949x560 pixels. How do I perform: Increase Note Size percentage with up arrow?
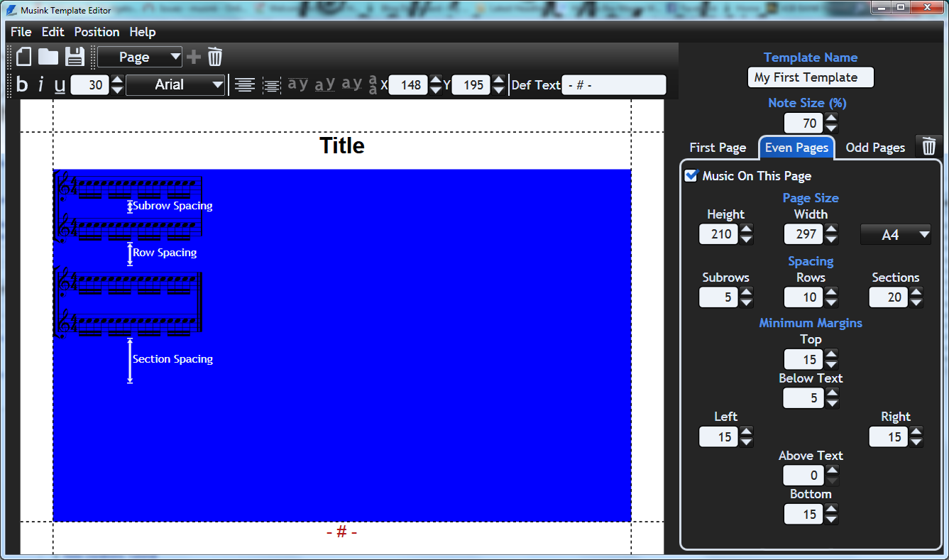[x=831, y=118]
